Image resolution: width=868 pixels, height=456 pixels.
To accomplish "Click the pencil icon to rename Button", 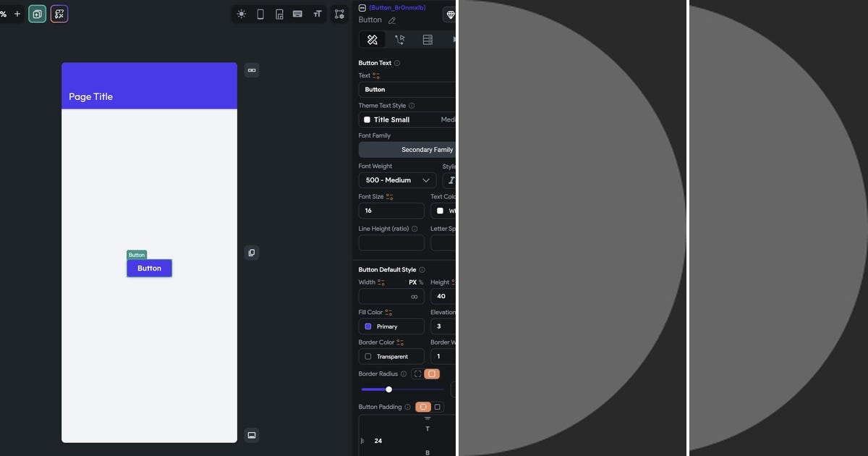I will pos(392,20).
